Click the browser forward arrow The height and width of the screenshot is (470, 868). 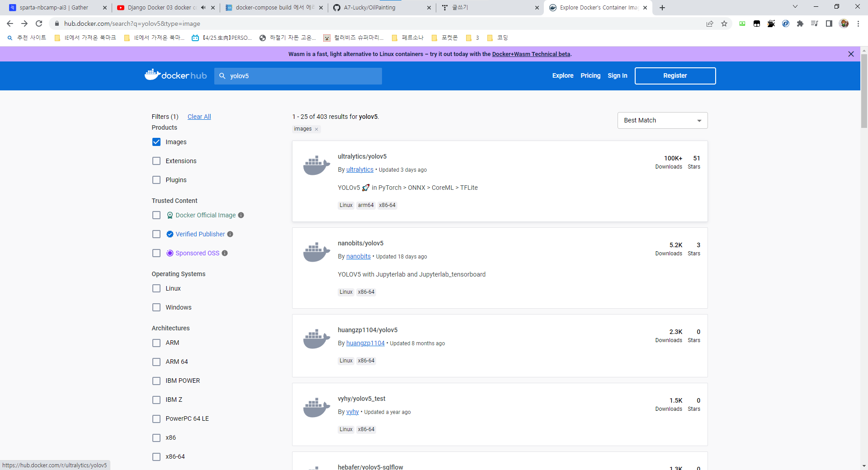(x=24, y=23)
